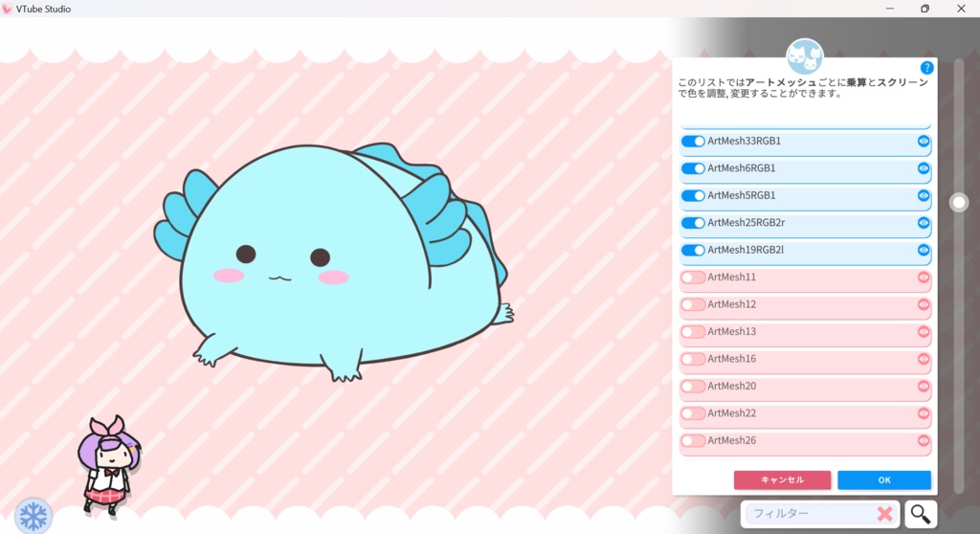Select the ArtMesh11 row label
Viewport: 980px width, 534px height.
pos(732,277)
